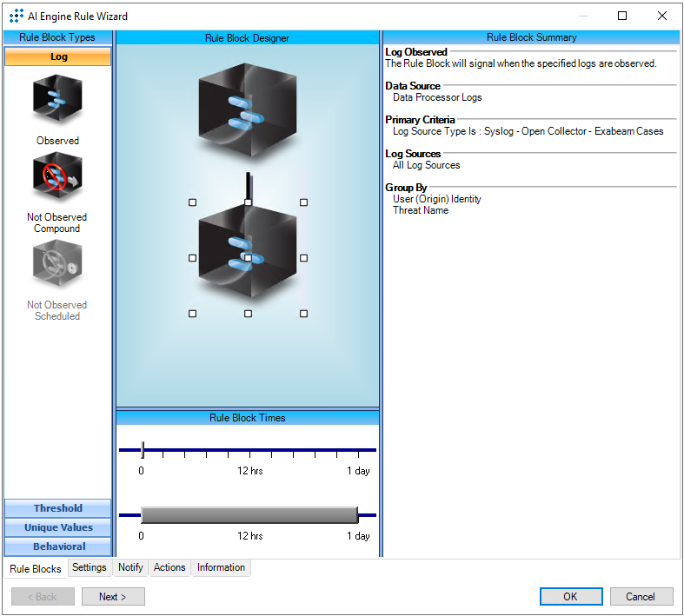Click the AI Engine Rule Wizard title icon
684x616 pixels.
17,16
